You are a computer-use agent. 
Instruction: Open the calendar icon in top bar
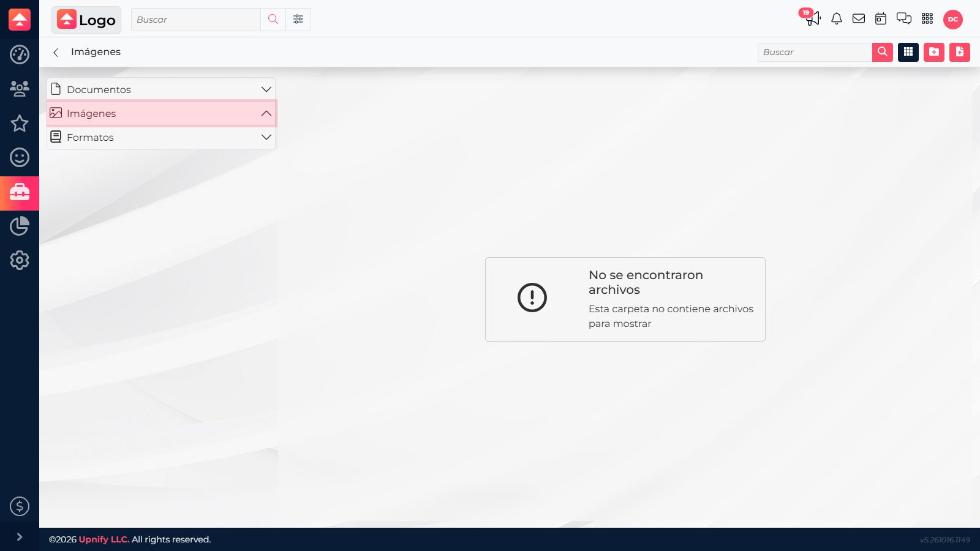click(x=881, y=19)
